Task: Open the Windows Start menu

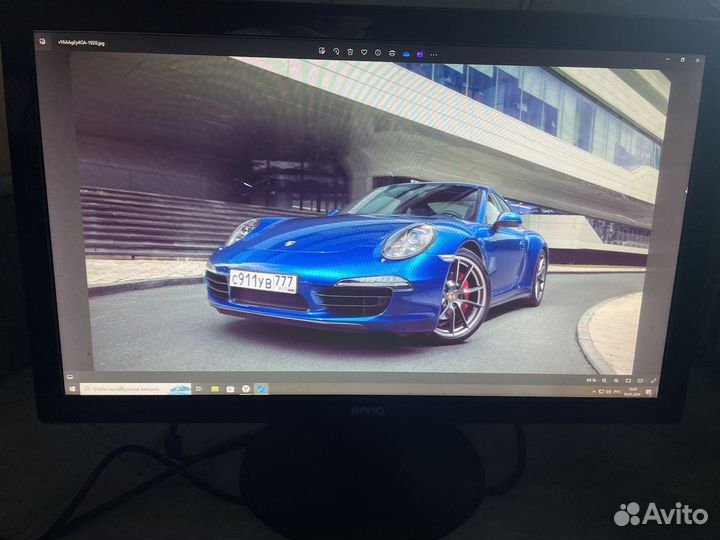Action: (72, 388)
